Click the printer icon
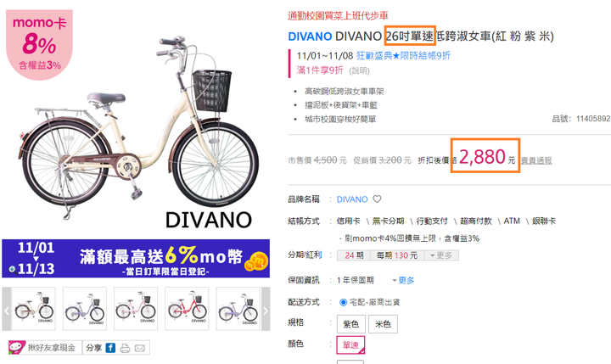 pyautogui.click(x=125, y=348)
